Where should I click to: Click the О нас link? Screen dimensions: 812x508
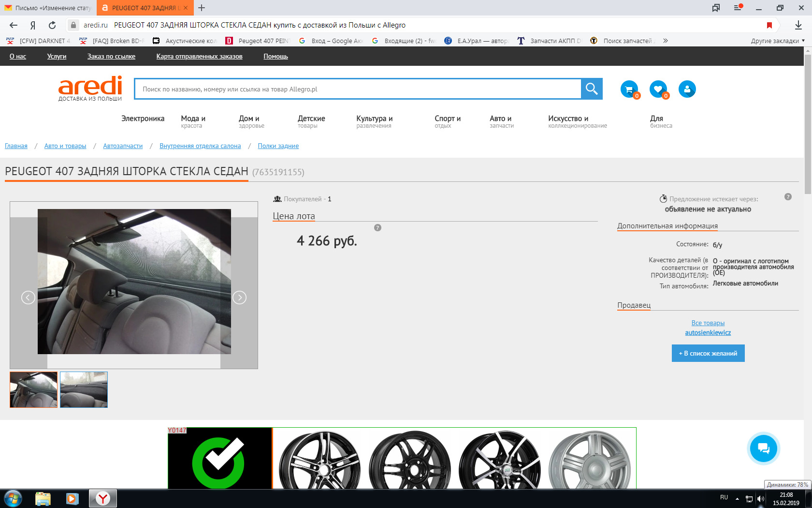pyautogui.click(x=18, y=57)
